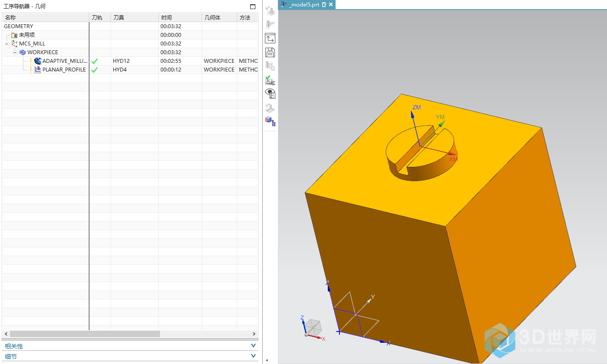Select the WORKPIECE tree item
Image resolution: width=607 pixels, height=364 pixels.
coord(42,52)
